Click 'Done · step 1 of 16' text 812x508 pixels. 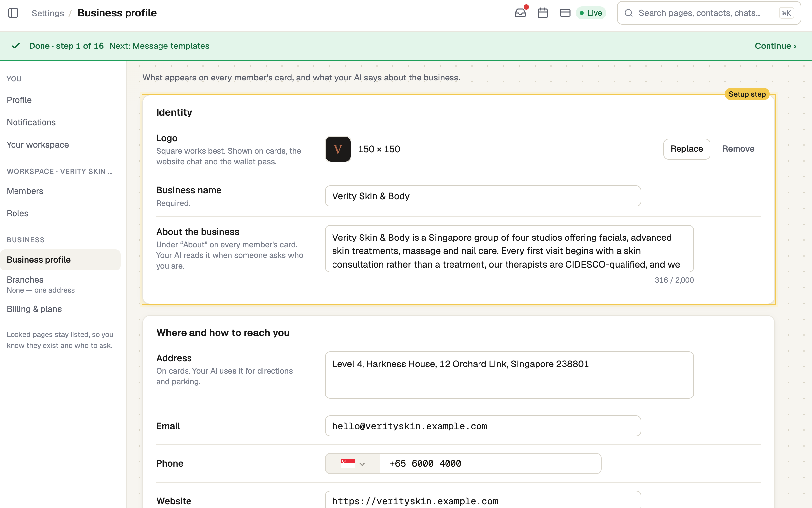click(67, 46)
